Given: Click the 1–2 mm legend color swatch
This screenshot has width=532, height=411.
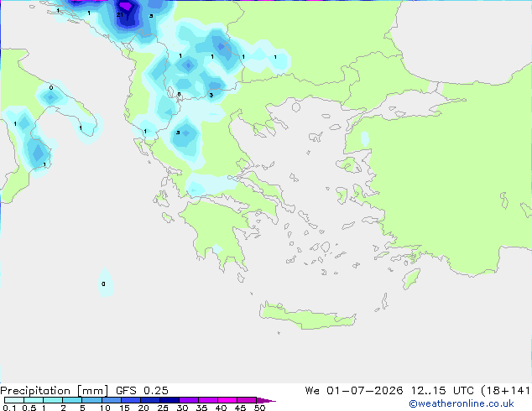Looking at the screenshot, I should pos(53,400).
